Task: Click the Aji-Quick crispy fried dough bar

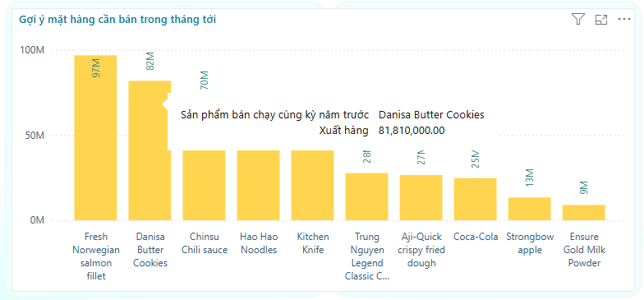Action: tap(421, 197)
